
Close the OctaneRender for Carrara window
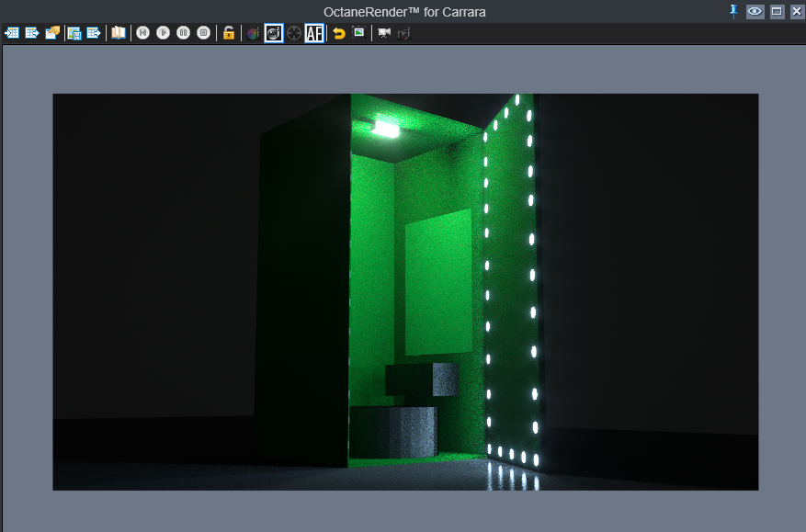(797, 11)
